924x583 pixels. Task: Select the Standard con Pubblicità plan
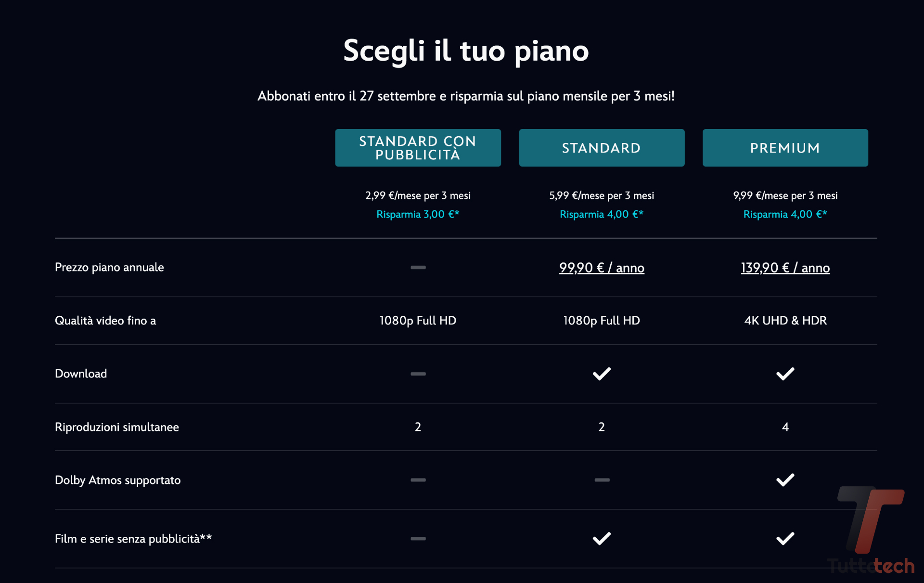point(418,148)
